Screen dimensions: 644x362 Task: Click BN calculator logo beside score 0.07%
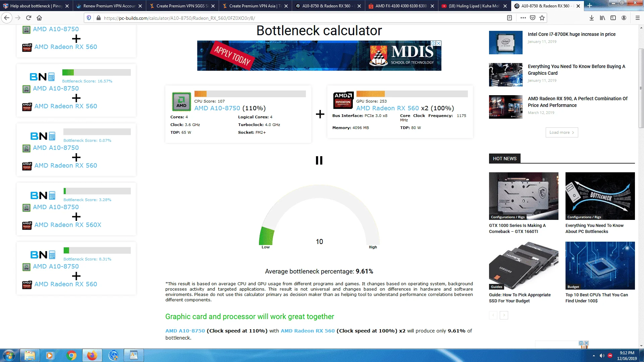(x=43, y=136)
